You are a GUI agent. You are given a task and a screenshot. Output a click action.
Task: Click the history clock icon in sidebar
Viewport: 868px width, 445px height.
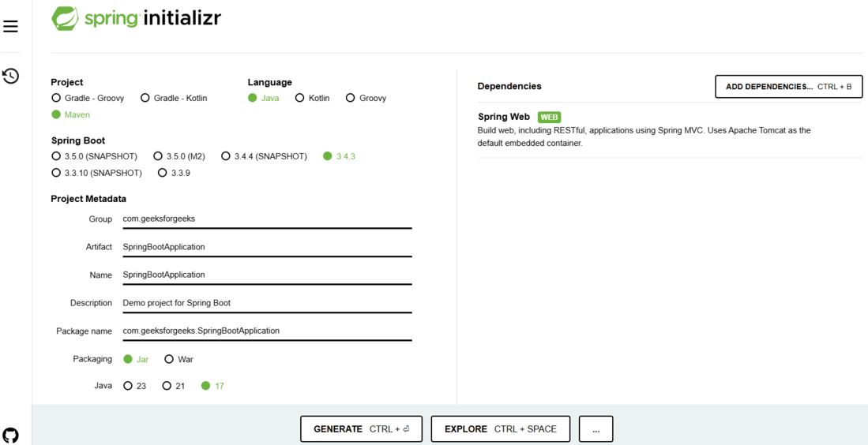(11, 76)
